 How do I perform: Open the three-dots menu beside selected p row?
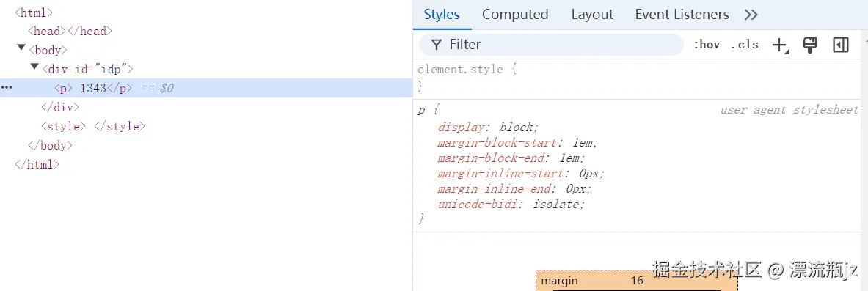pos(7,87)
